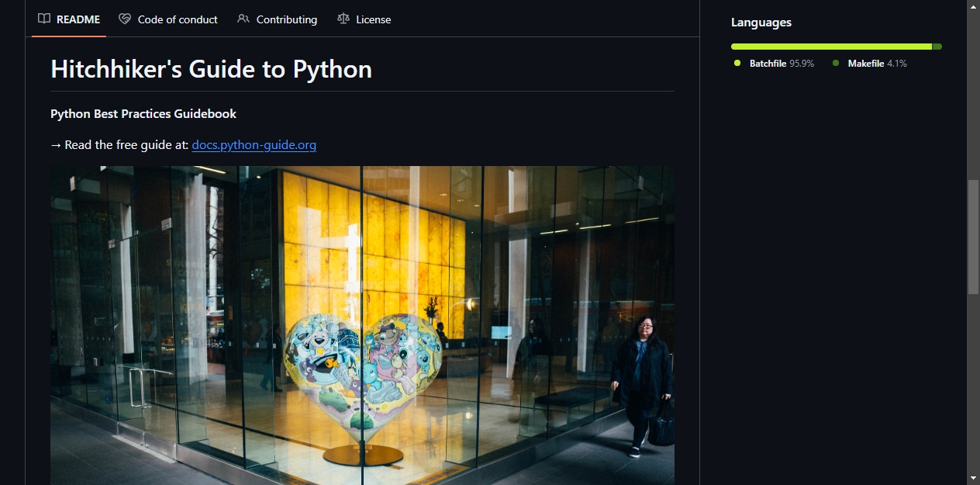980x485 pixels.
Task: Click the Languages heading
Action: pos(761,23)
